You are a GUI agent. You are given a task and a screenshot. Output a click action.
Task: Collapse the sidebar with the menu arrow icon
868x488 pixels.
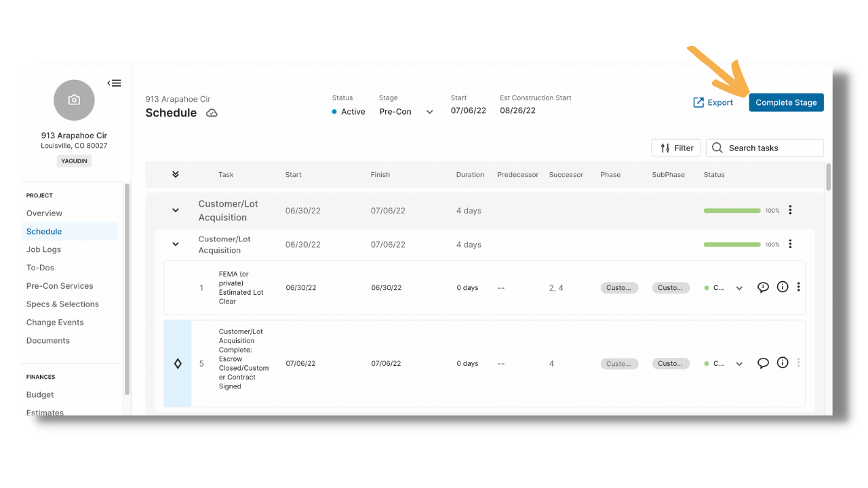[x=114, y=83]
